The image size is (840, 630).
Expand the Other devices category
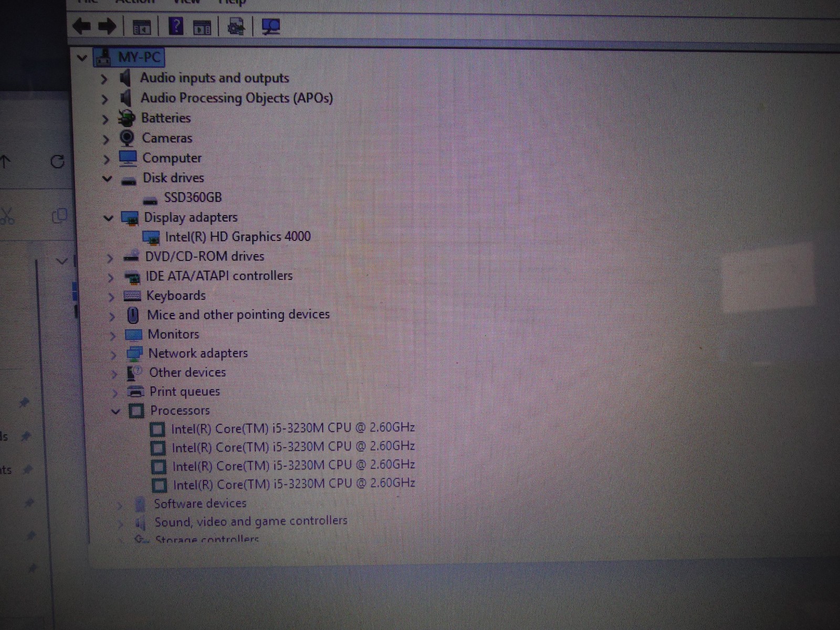114,374
